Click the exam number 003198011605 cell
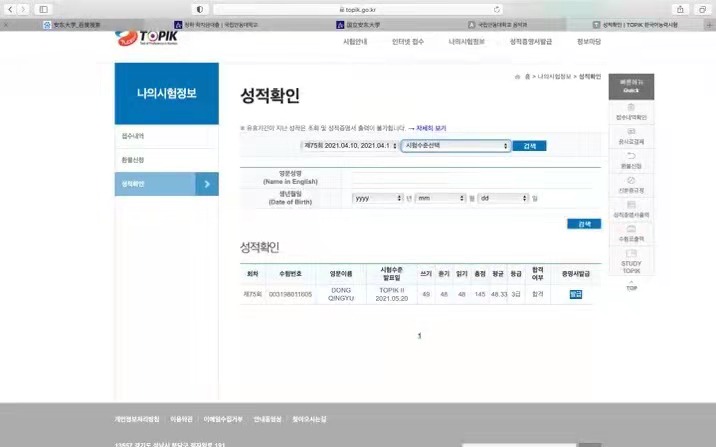 290,294
